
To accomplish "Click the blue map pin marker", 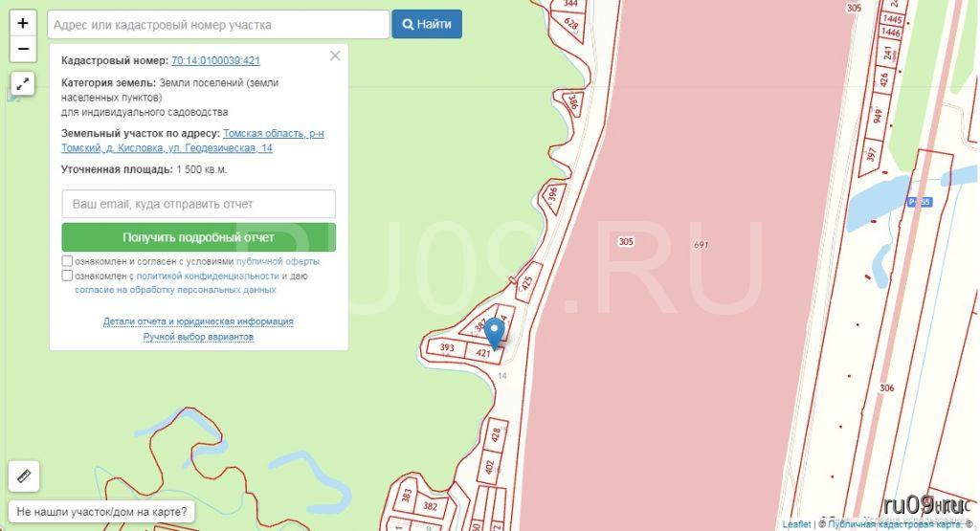I will (495, 334).
